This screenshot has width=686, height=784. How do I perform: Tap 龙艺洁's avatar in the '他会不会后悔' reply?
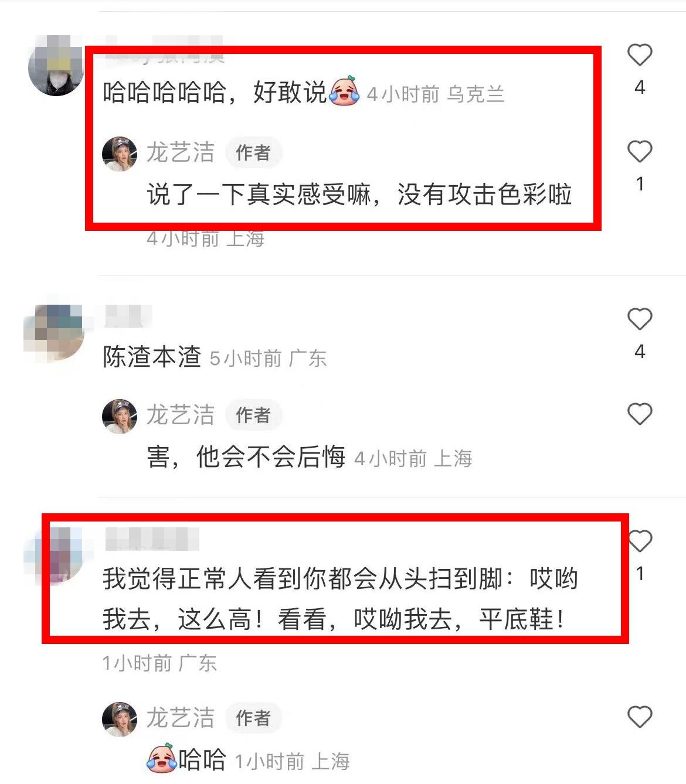tap(120, 417)
